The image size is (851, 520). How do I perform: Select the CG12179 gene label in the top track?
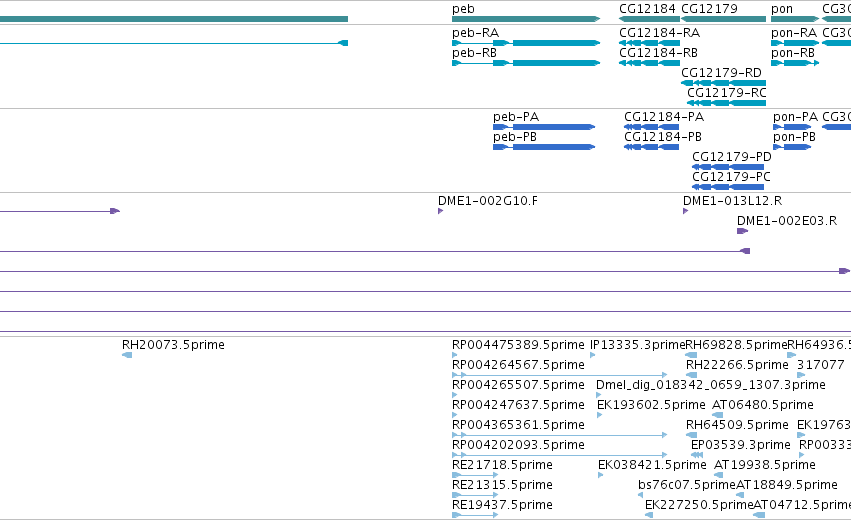click(709, 9)
